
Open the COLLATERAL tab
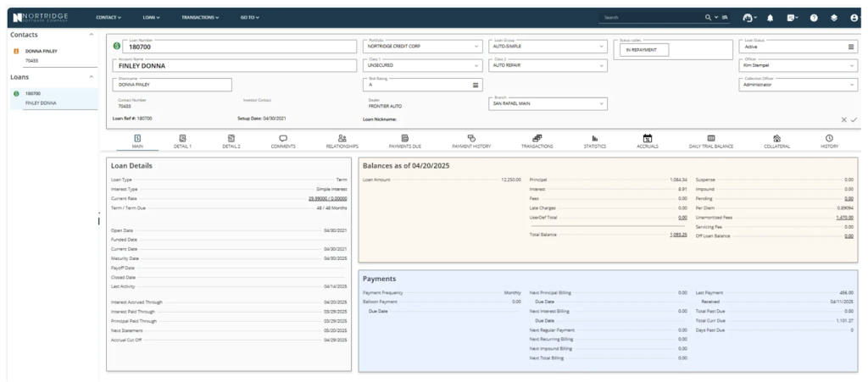pyautogui.click(x=776, y=141)
